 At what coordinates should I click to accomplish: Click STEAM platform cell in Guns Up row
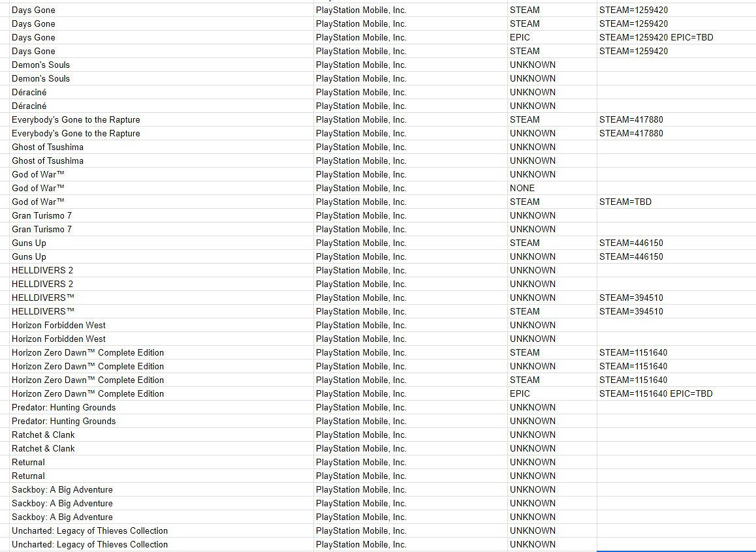click(x=524, y=243)
